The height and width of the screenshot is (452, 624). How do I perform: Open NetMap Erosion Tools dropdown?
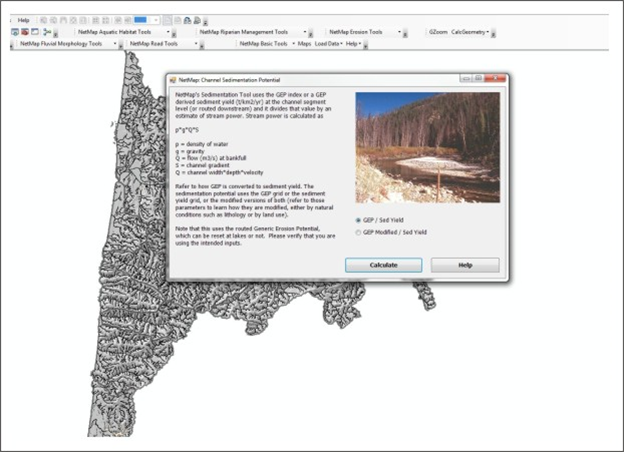tap(365, 32)
